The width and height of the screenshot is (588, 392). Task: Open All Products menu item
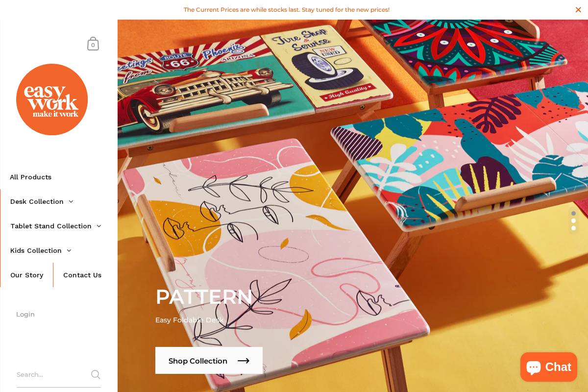click(30, 177)
